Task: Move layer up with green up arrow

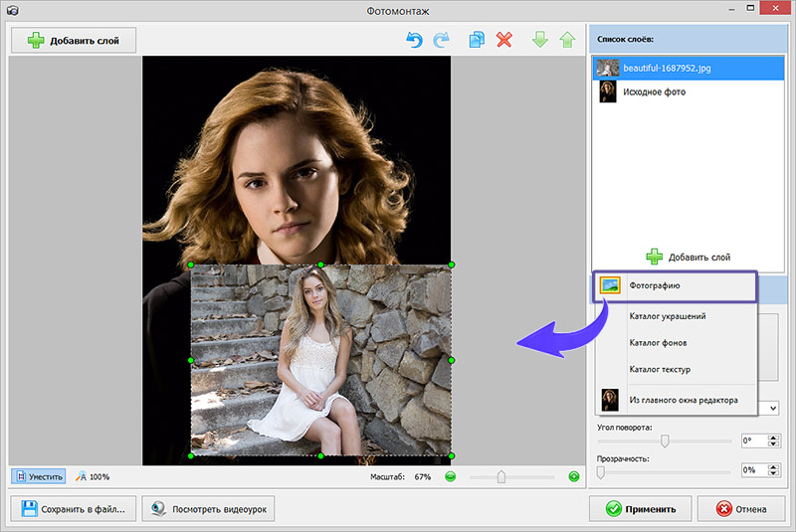Action: 567,40
